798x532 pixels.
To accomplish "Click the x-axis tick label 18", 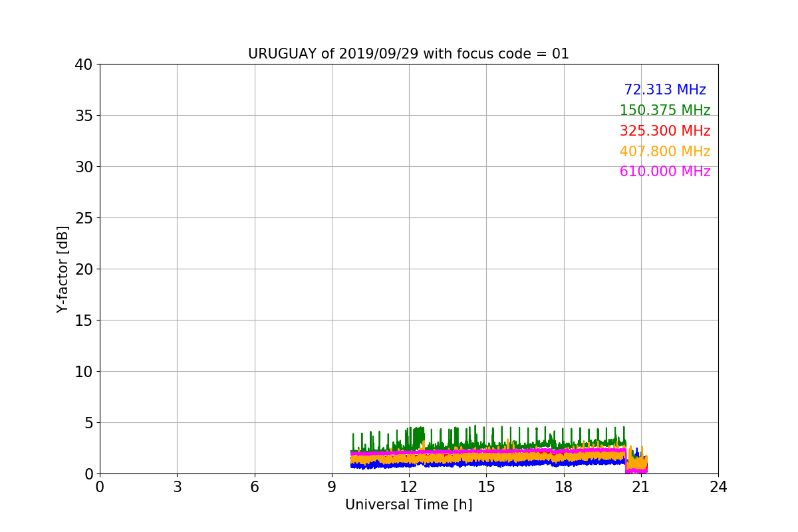I will tap(564, 487).
